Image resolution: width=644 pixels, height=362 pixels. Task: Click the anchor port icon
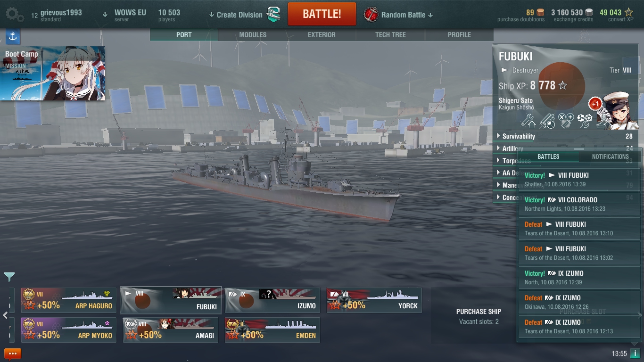coord(13,36)
